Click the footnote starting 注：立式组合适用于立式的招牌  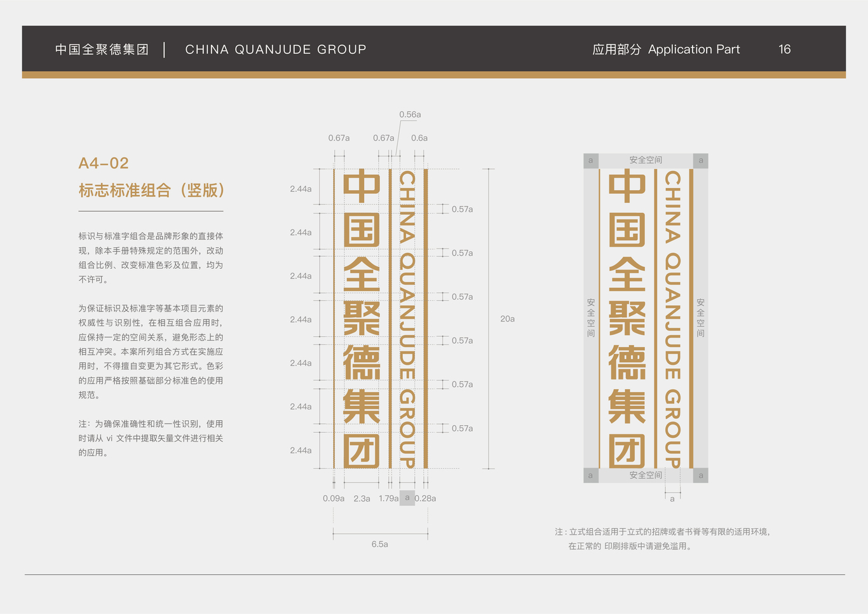pos(662,531)
